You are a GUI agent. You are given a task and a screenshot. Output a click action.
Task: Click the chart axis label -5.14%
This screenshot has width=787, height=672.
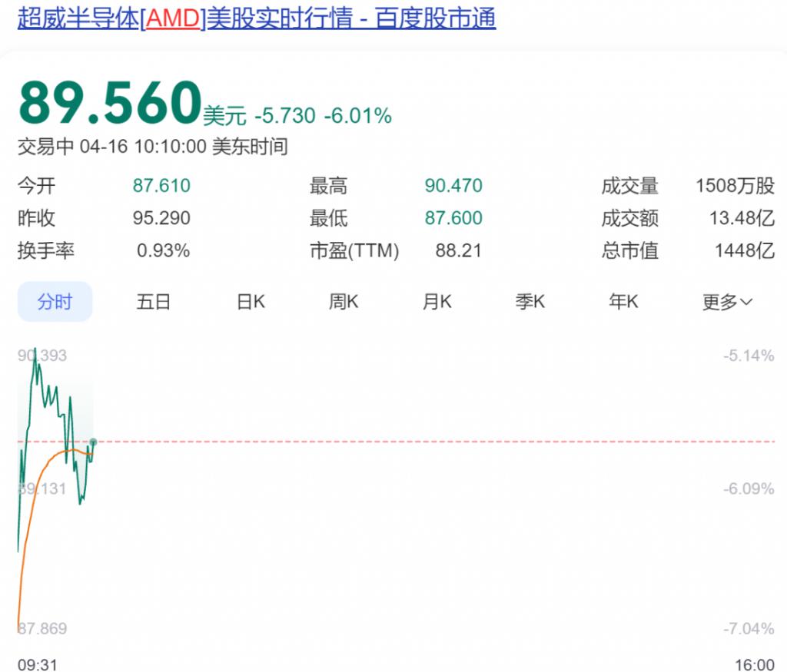pos(749,356)
